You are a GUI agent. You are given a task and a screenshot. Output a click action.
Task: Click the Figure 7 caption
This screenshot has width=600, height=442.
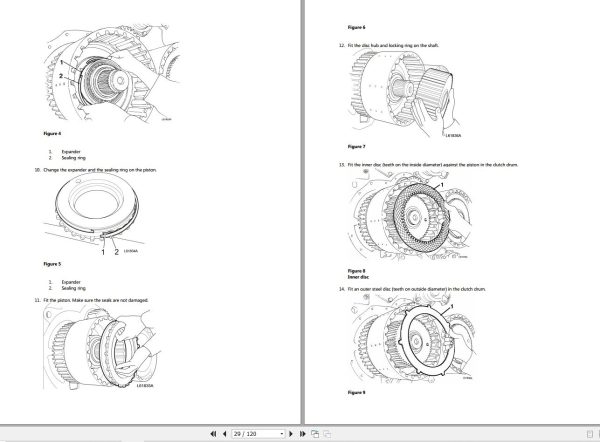point(356,147)
